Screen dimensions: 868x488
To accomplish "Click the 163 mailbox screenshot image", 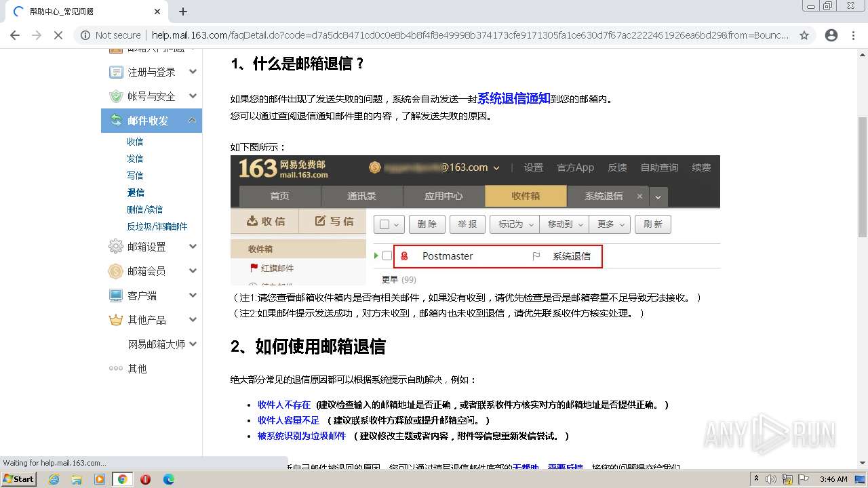I will pos(475,220).
